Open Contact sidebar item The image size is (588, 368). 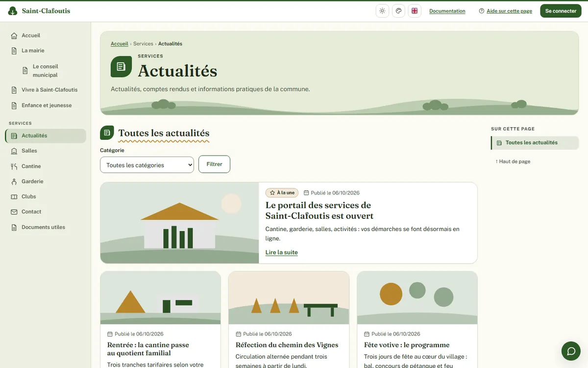pyautogui.click(x=46, y=212)
